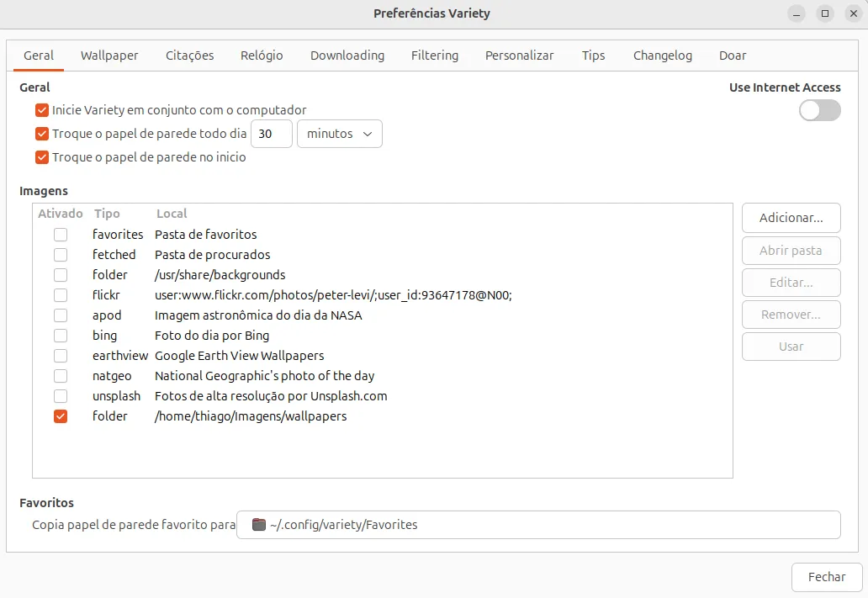Enable the flickr source checkbox
The image size is (868, 598).
(61, 295)
